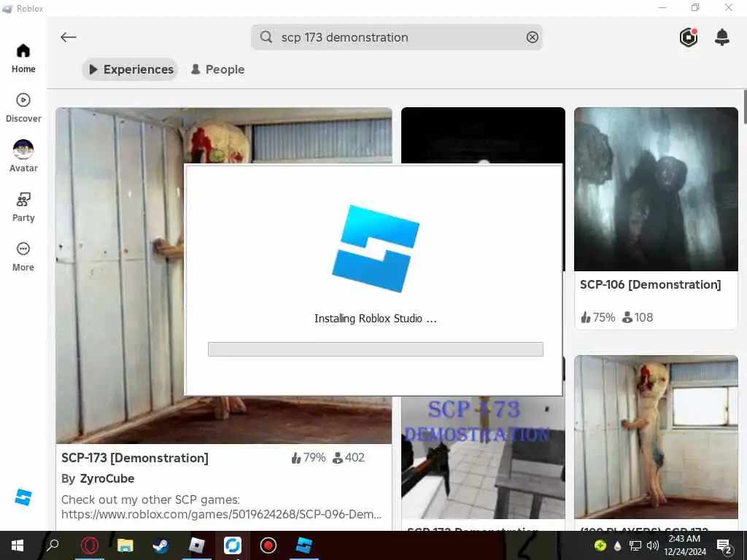
Task: Switch to the People tab
Action: [217, 69]
